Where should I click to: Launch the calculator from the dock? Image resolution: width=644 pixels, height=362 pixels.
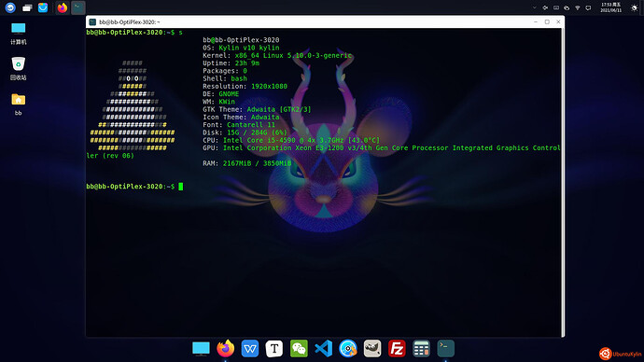[x=421, y=348]
